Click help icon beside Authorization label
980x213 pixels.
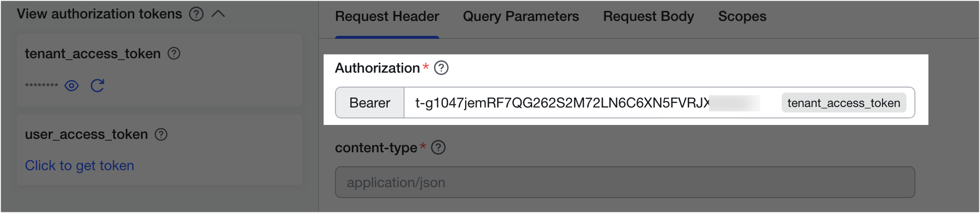441,68
